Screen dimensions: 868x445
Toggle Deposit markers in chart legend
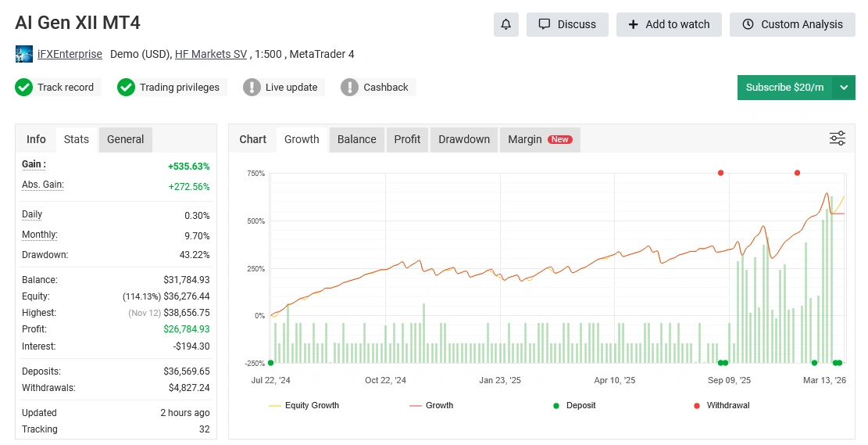coord(574,405)
